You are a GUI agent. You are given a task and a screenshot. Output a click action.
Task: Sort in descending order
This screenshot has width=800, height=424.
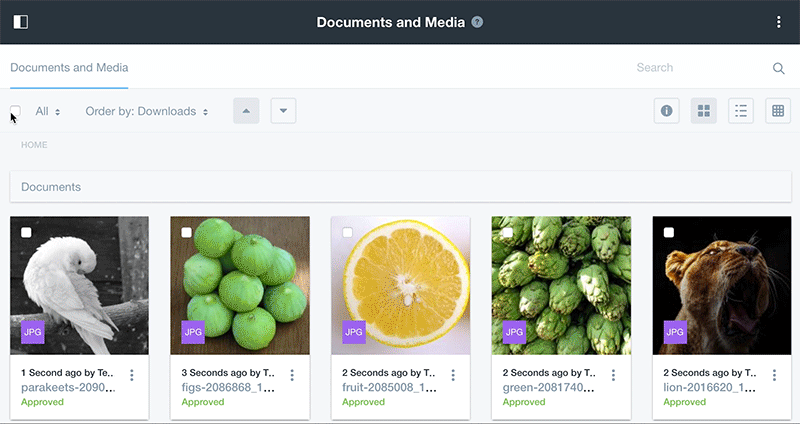point(283,111)
